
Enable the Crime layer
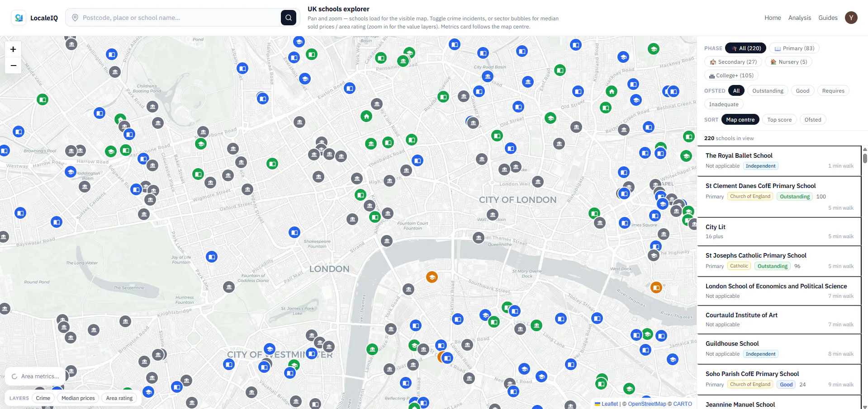(43, 398)
